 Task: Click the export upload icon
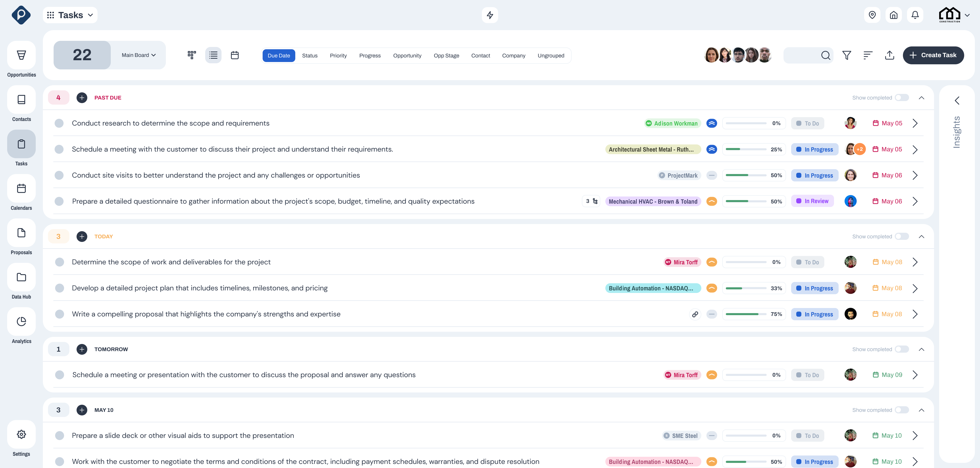pyautogui.click(x=889, y=56)
